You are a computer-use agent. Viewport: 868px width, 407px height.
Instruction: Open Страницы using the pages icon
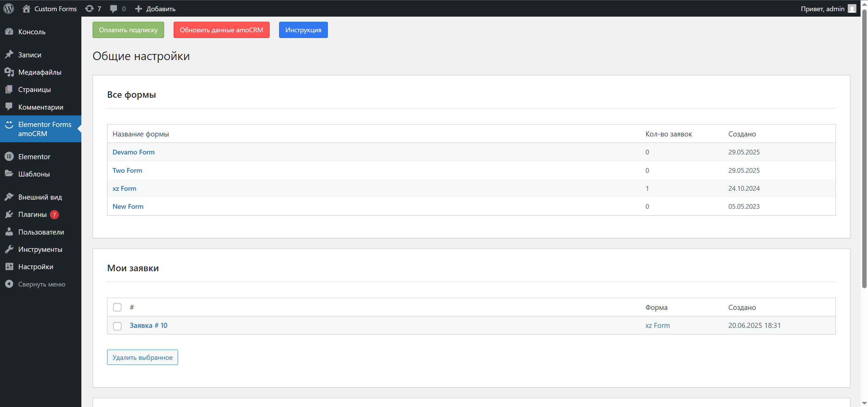[9, 89]
